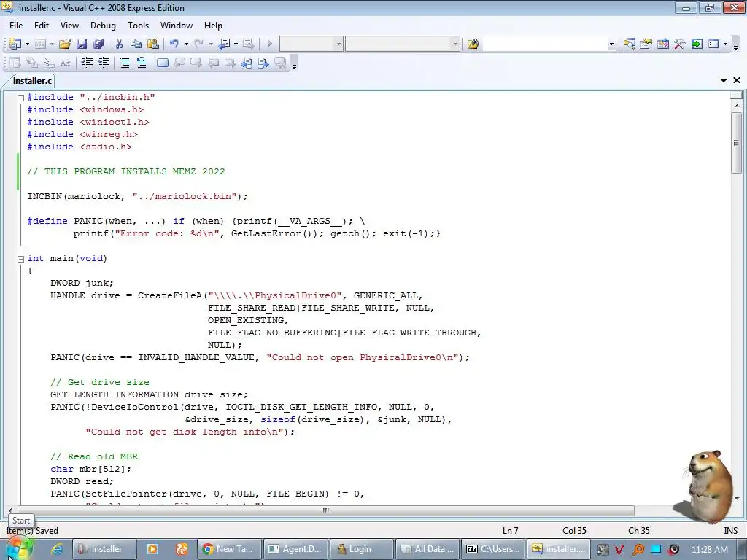Click the Paste clipboard icon
This screenshot has height=560, width=747.
153,44
